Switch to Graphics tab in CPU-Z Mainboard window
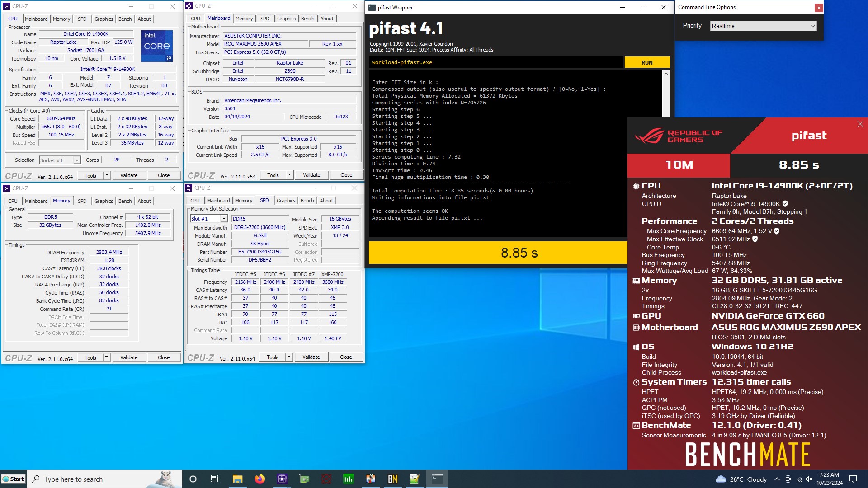The height and width of the screenshot is (488, 868). coord(286,19)
